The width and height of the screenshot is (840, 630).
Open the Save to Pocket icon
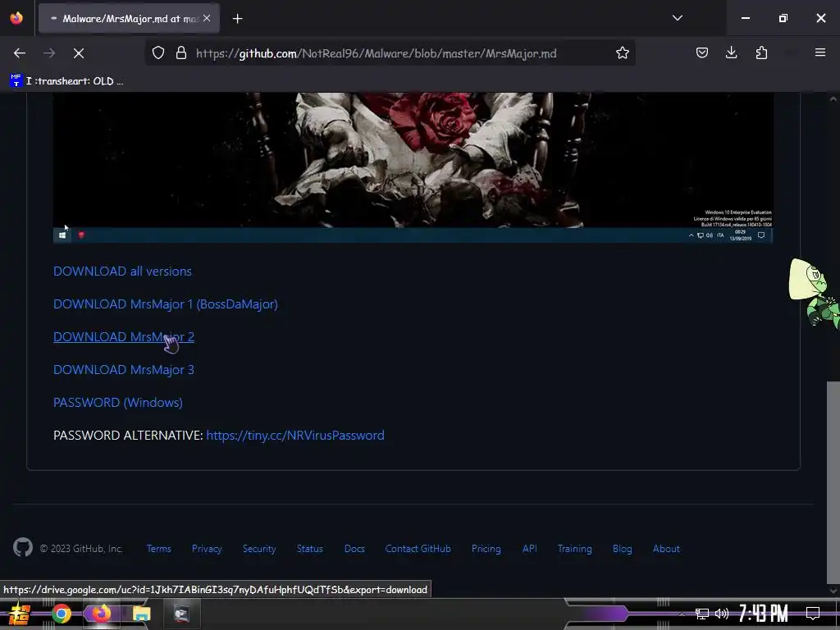702,52
